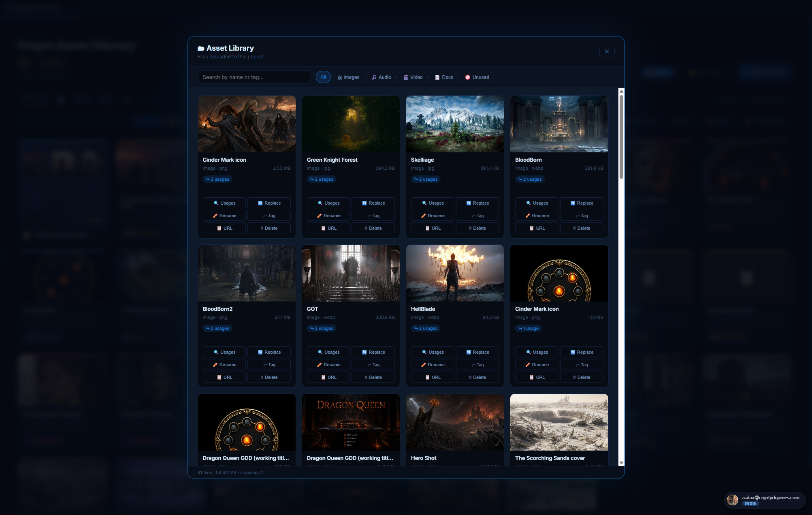Image resolution: width=812 pixels, height=515 pixels.
Task: Delete the 2.50 MB Cinder Mark icon
Action: point(269,228)
